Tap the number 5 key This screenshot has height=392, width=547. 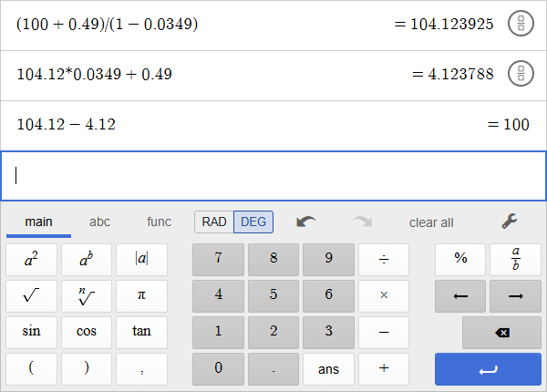click(273, 296)
